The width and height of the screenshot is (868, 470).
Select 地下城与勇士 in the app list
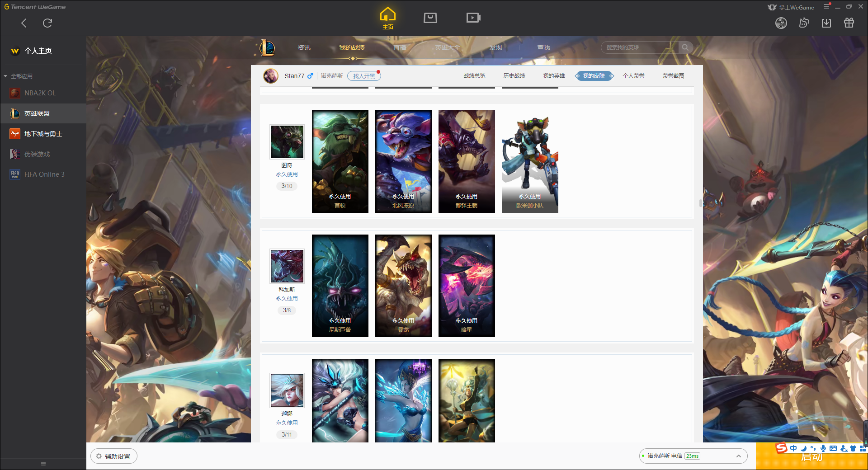pos(43,134)
